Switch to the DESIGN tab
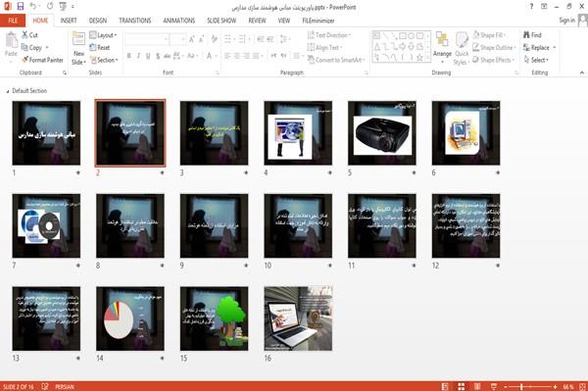This screenshot has width=588, height=391. click(x=98, y=21)
